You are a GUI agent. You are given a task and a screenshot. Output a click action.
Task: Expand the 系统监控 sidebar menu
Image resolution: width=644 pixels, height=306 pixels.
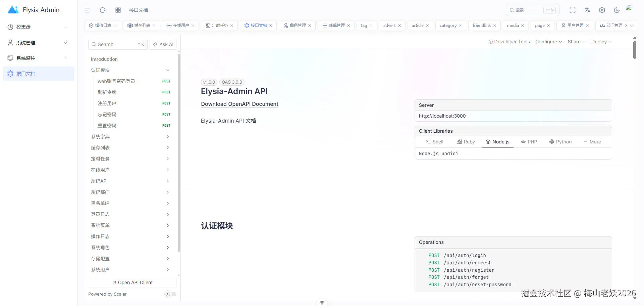coord(39,58)
